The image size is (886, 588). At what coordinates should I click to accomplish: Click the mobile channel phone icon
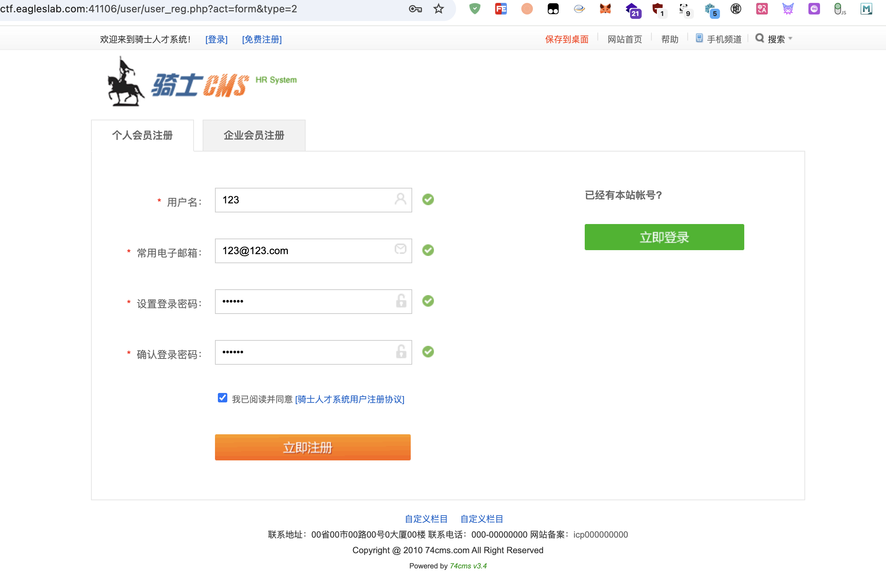pyautogui.click(x=699, y=38)
